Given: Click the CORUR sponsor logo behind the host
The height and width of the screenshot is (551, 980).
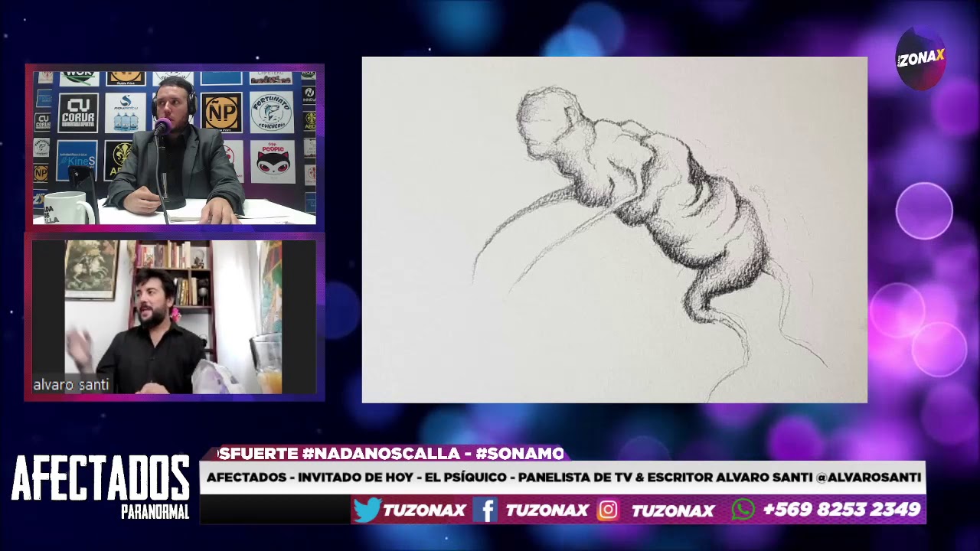Looking at the screenshot, I should click(77, 112).
